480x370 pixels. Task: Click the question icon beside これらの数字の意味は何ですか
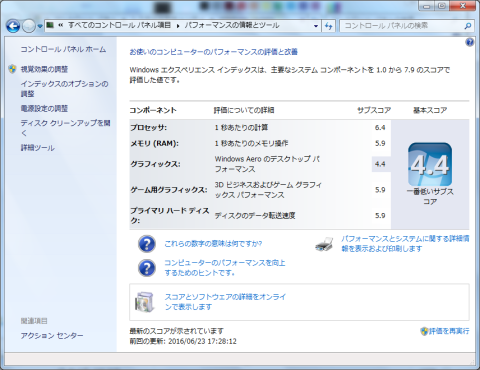147,244
